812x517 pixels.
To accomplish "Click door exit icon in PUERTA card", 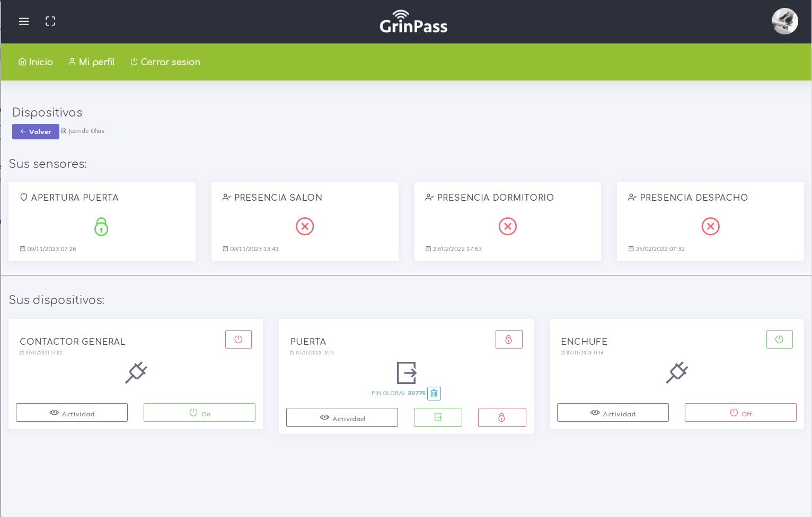I will click(x=407, y=373).
